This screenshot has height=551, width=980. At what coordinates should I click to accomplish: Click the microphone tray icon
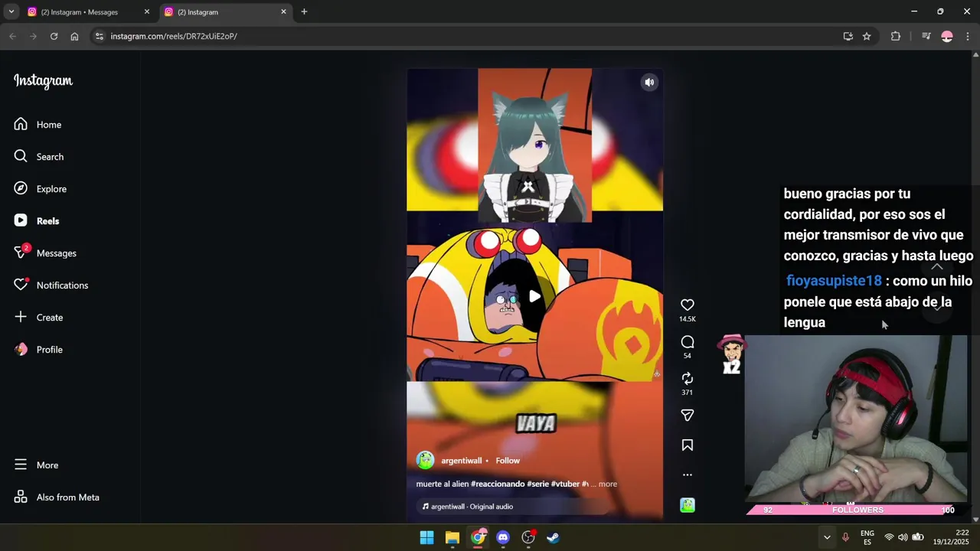coord(846,537)
